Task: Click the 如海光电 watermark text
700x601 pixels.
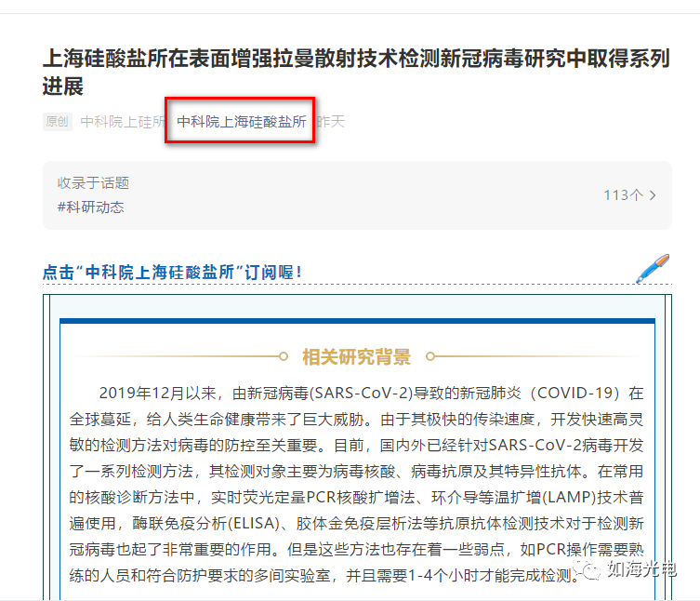Action: click(x=642, y=569)
